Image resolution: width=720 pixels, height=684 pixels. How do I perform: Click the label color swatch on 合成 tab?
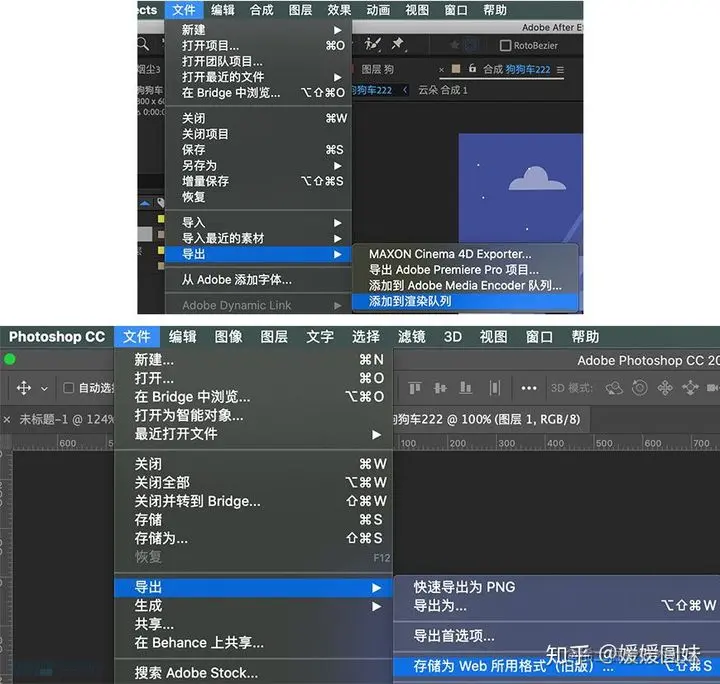coord(456,69)
